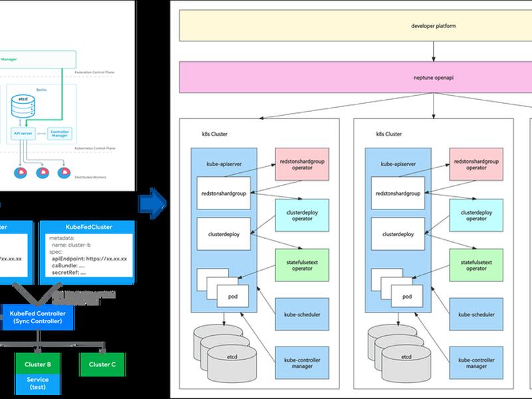Click the Federation Control Plane label
Viewport: 532px width, 399px height.
pos(94,72)
